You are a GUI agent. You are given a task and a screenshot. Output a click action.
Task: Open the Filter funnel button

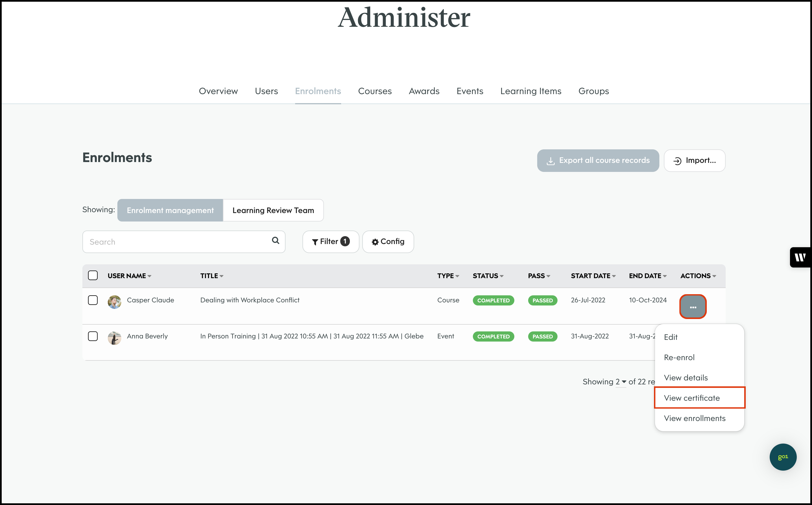[x=330, y=242]
